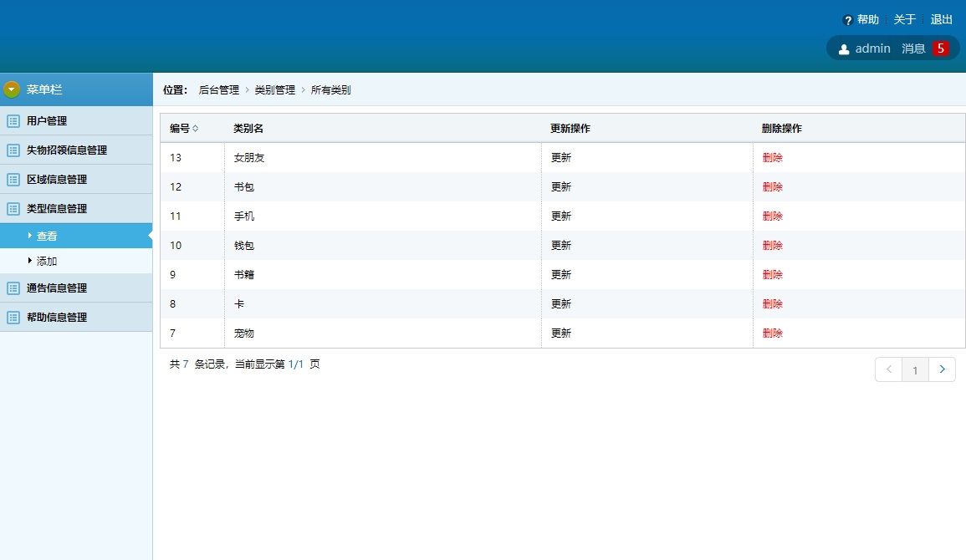Select the 添加 submenu item
This screenshot has width=966, height=560.
(47, 261)
